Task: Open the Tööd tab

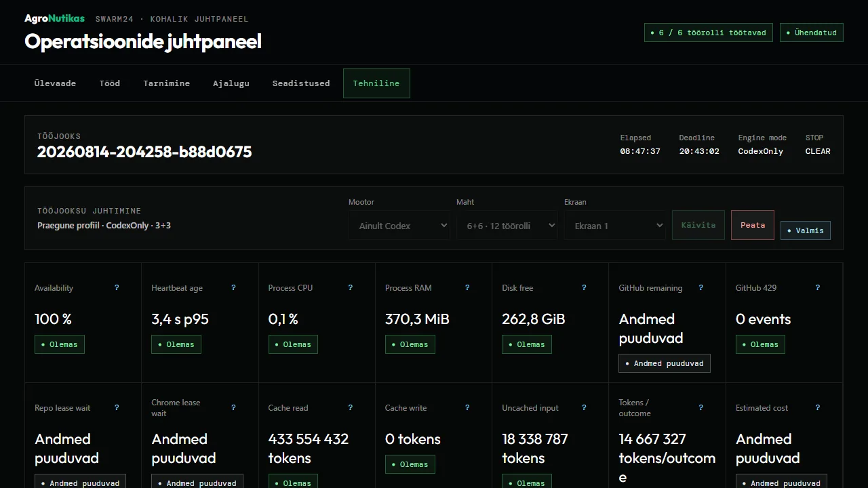Action: tap(110, 83)
